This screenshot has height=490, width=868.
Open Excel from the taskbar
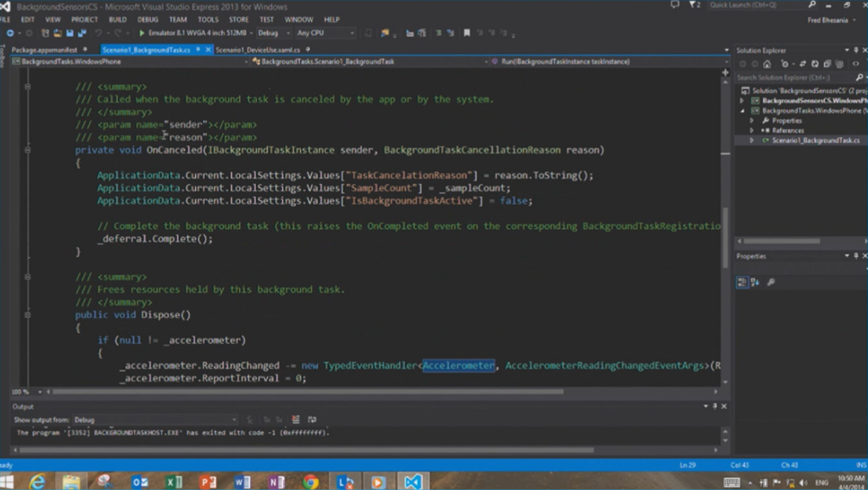pyautogui.click(x=174, y=482)
